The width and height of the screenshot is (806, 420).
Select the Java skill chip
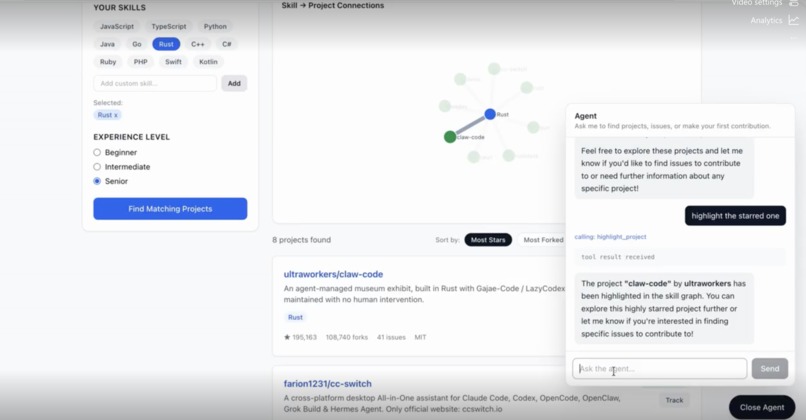[x=107, y=44]
